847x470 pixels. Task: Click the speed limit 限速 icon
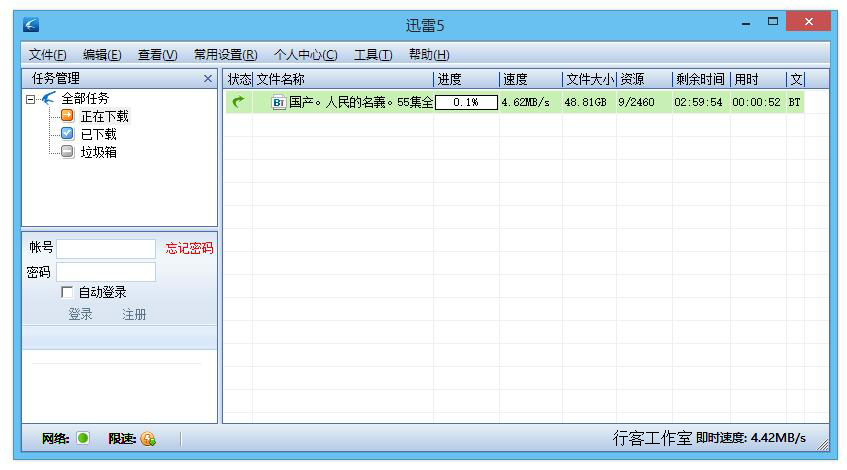148,438
